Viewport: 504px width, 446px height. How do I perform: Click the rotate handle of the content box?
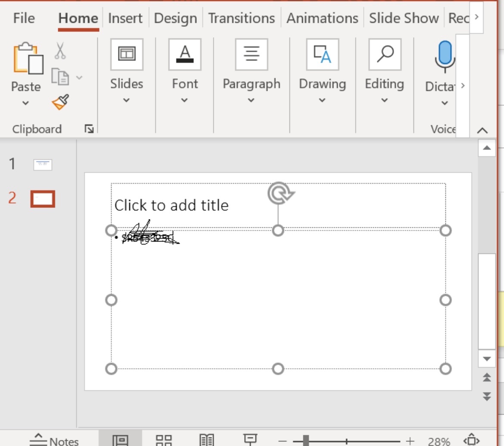click(x=280, y=193)
